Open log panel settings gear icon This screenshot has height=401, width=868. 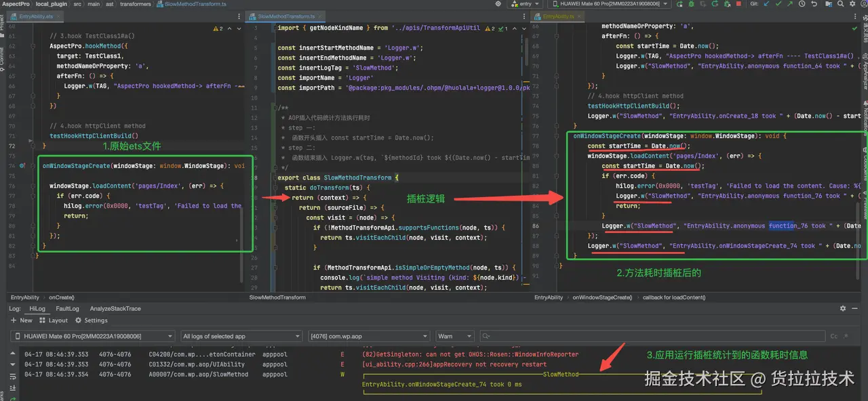click(x=843, y=308)
